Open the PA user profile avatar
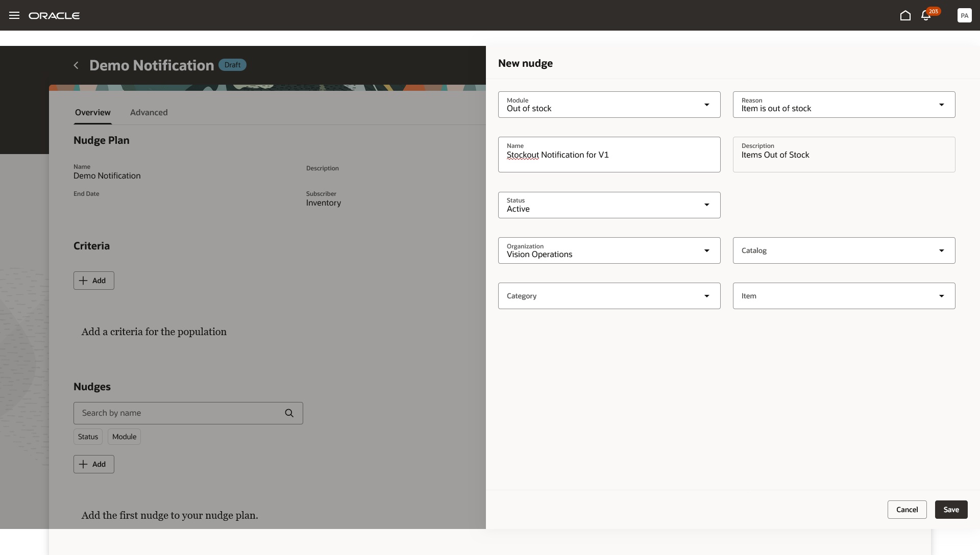The height and width of the screenshot is (555, 980). pos(964,15)
